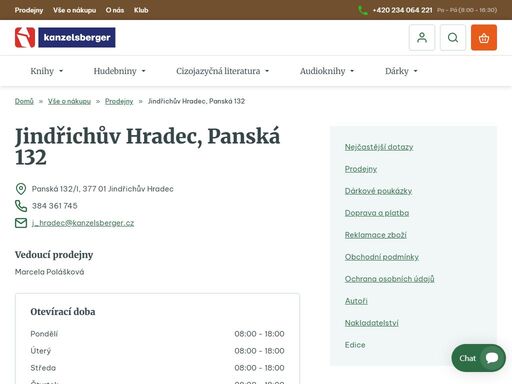This screenshot has width=512, height=384.
Task: Go to Vše o nákupu breadcrumb
Action: point(69,101)
